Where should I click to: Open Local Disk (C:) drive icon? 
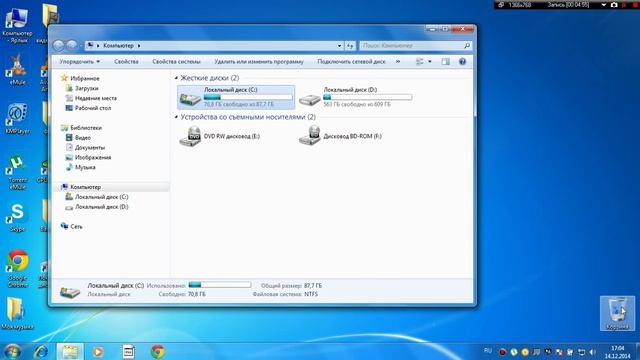[x=190, y=98]
